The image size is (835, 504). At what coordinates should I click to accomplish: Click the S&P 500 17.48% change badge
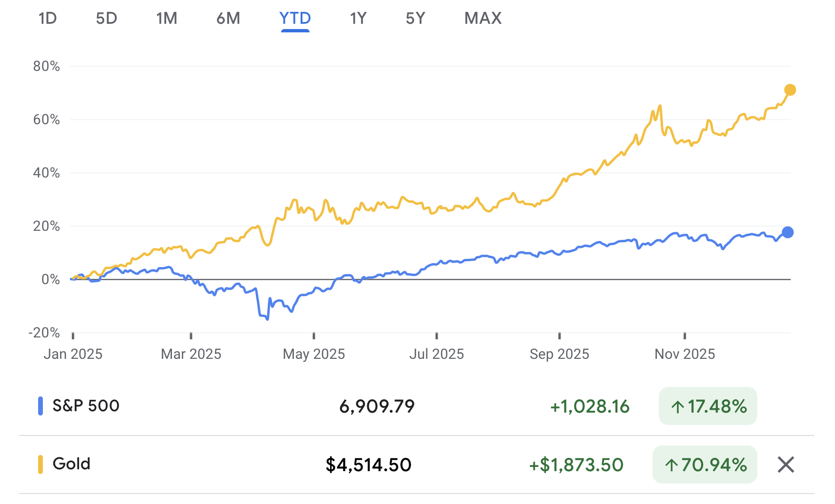[x=708, y=406]
